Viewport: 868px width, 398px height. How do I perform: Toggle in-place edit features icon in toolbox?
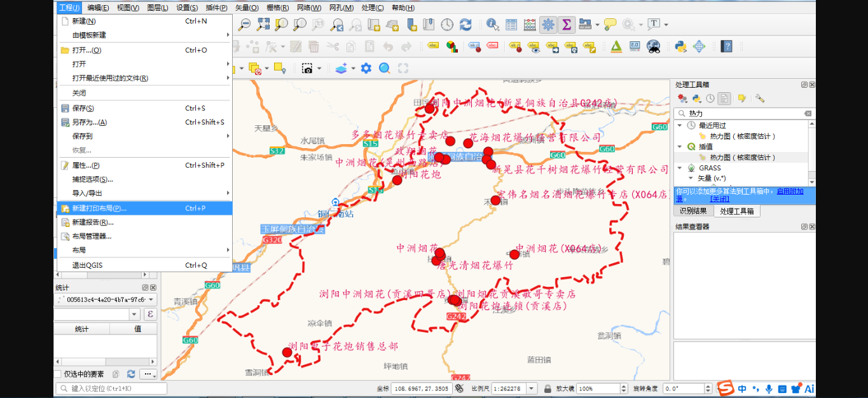741,99
